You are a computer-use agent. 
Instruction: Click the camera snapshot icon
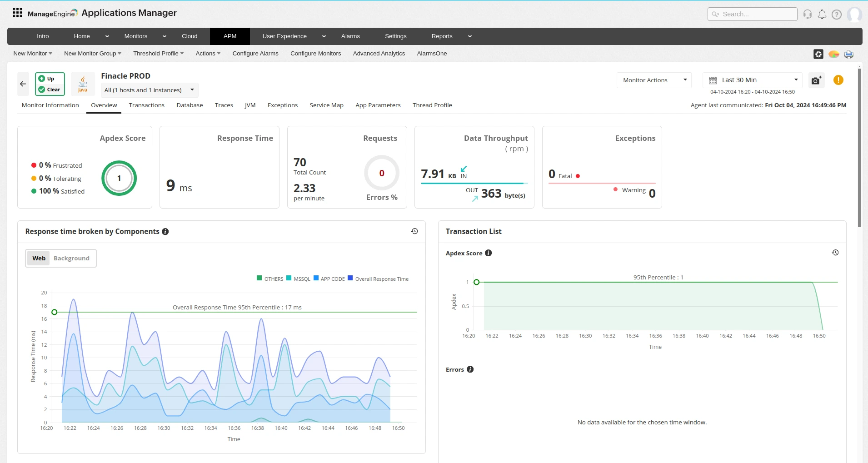point(816,80)
